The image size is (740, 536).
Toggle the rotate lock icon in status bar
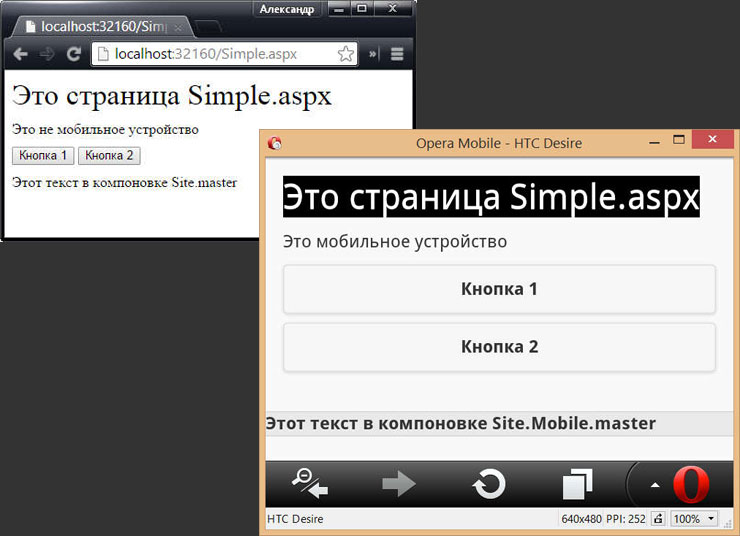click(658, 519)
